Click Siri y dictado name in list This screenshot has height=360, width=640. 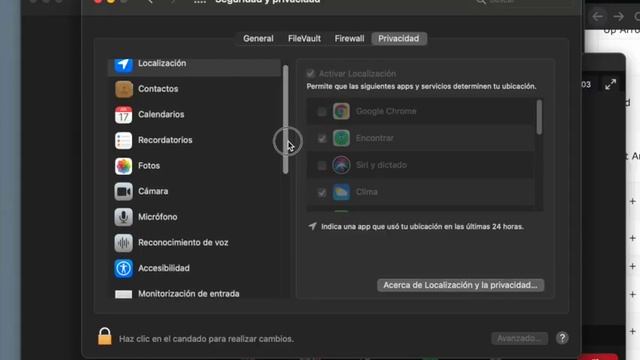381,165
